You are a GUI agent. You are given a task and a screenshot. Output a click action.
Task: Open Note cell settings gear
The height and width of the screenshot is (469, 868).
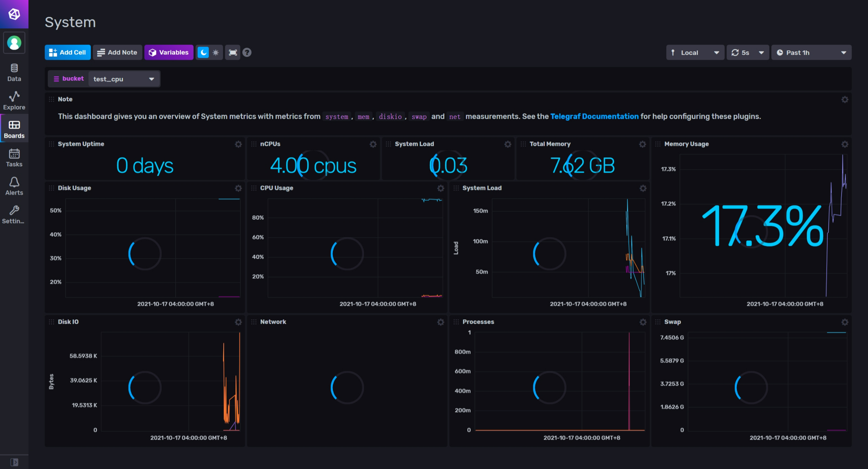845,99
